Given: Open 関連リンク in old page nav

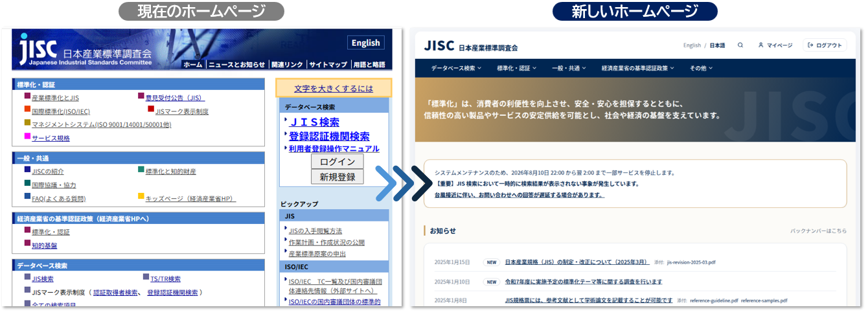Looking at the screenshot, I should click(287, 64).
